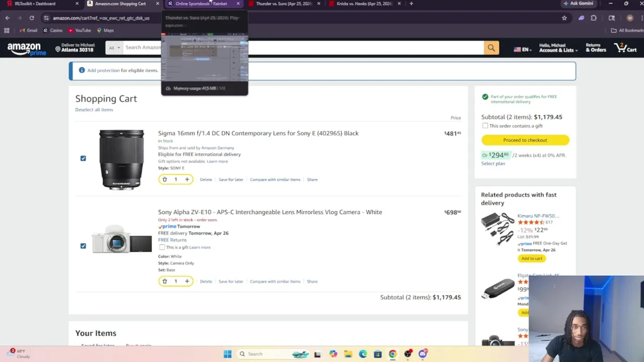The width and height of the screenshot is (644, 362).
Task: Reload the page with refresh icon
Action: pos(32,18)
